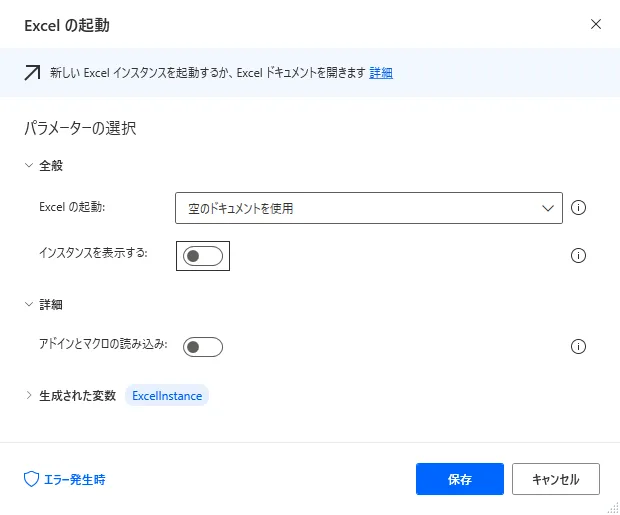Expand the 生成された変数 section
The height and width of the screenshot is (515, 620).
click(x=29, y=395)
